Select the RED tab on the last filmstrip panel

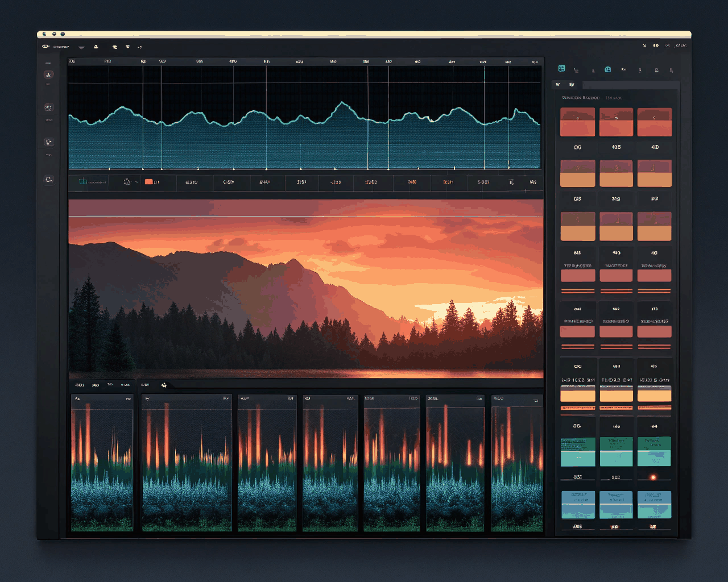(x=499, y=398)
